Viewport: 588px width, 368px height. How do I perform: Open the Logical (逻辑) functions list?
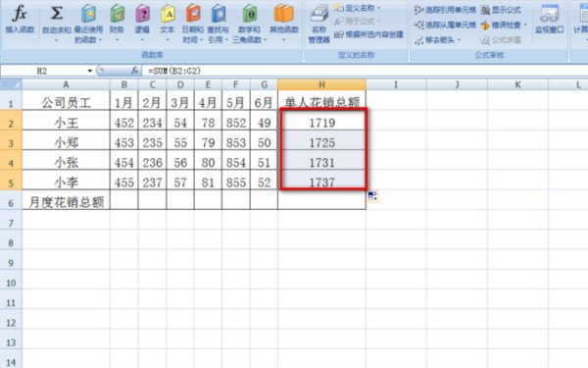pyautogui.click(x=142, y=23)
